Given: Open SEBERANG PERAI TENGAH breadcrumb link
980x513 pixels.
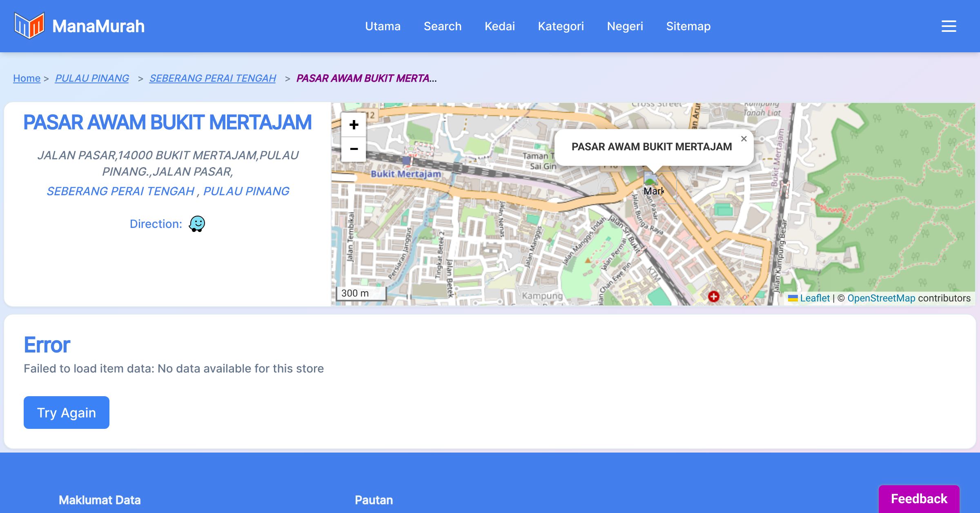Looking at the screenshot, I should [212, 78].
